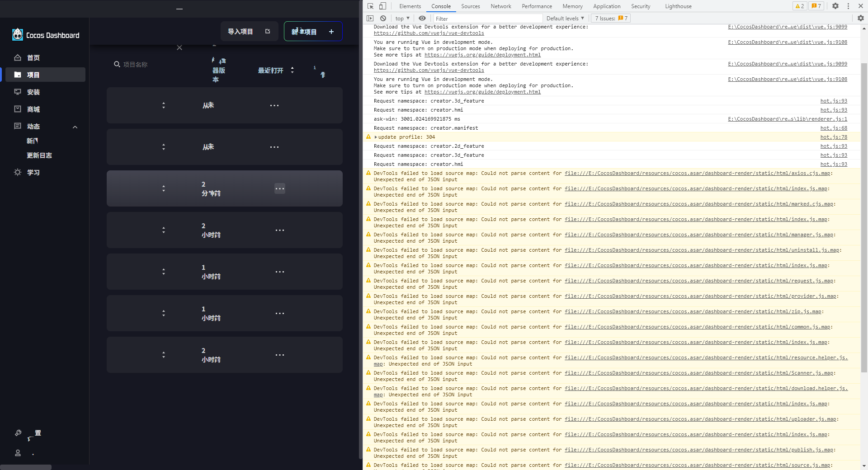Open the hot.js:78 source link
The height and width of the screenshot is (470, 868).
(834, 137)
